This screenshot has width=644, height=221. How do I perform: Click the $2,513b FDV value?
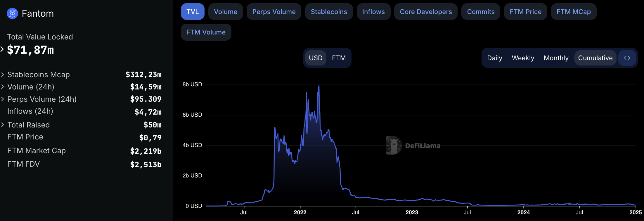(146, 165)
